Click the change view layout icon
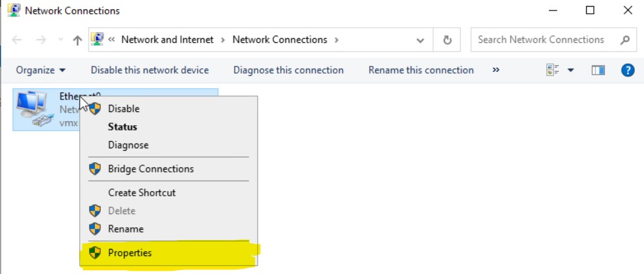The height and width of the screenshot is (274, 644). pyautogui.click(x=552, y=70)
